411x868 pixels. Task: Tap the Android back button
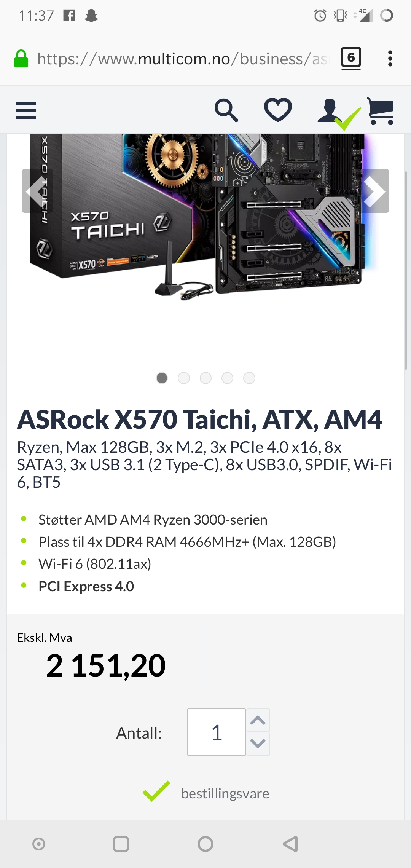click(290, 844)
